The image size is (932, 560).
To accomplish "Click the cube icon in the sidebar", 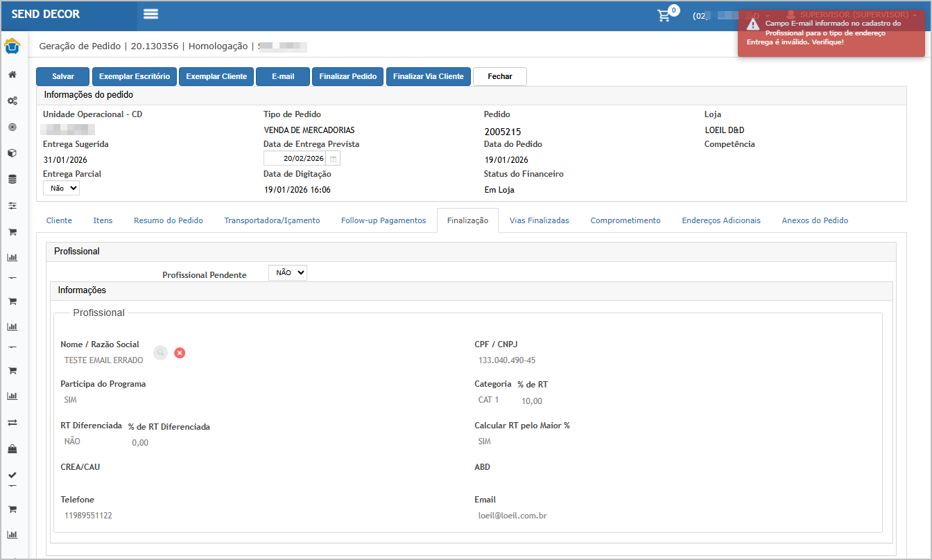I will click(x=12, y=153).
